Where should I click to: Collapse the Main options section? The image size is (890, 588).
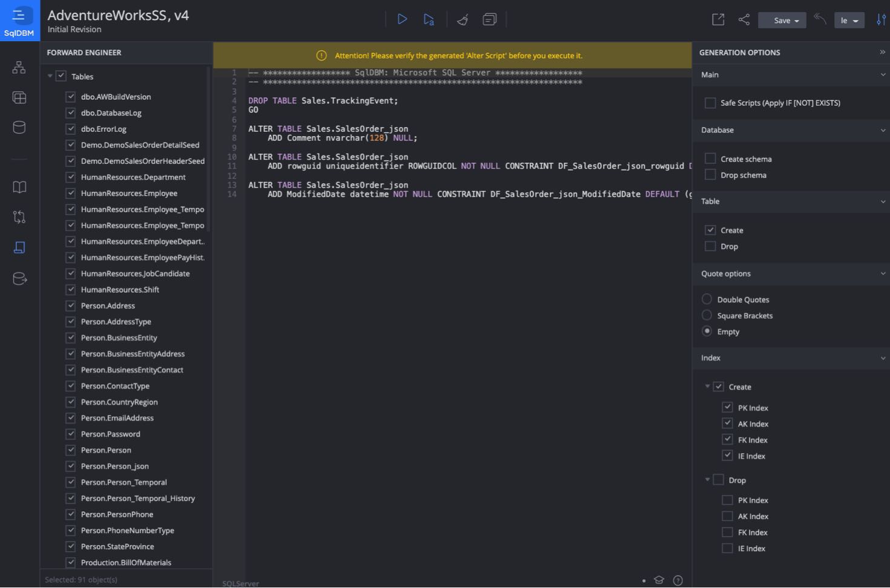(883, 75)
